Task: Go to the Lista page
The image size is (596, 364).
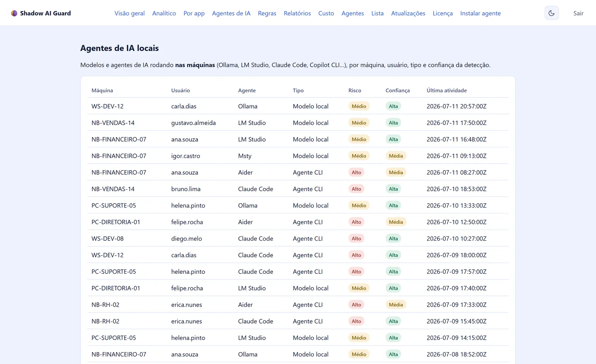Action: [x=377, y=13]
